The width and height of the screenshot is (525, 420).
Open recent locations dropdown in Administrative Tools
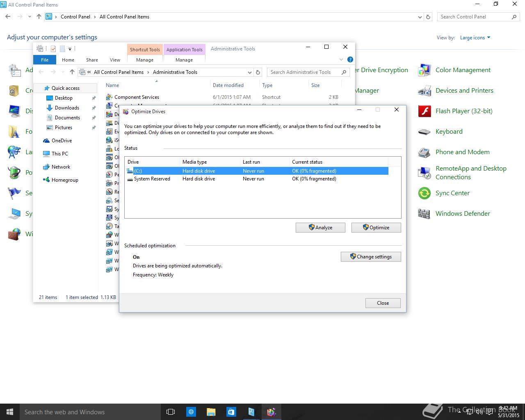63,72
